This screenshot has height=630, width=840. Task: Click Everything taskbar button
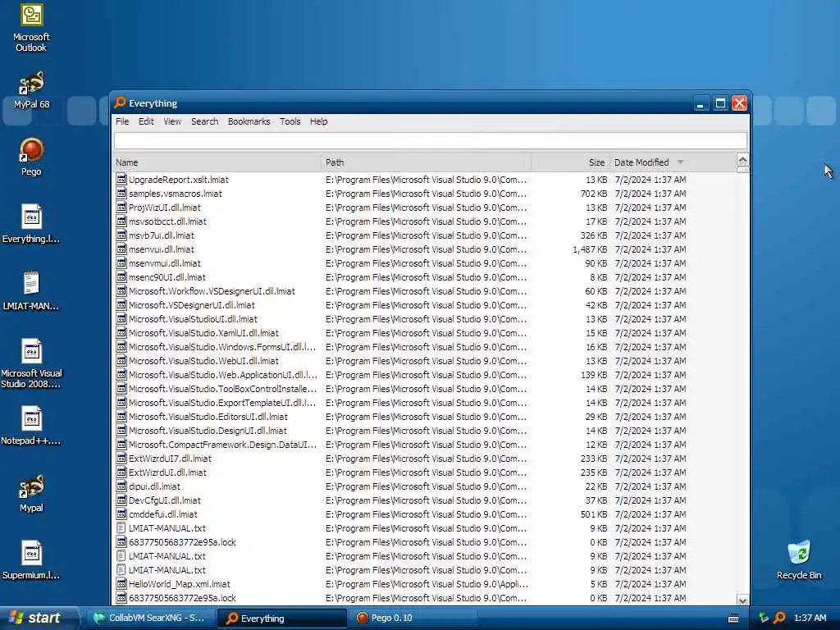pos(282,619)
